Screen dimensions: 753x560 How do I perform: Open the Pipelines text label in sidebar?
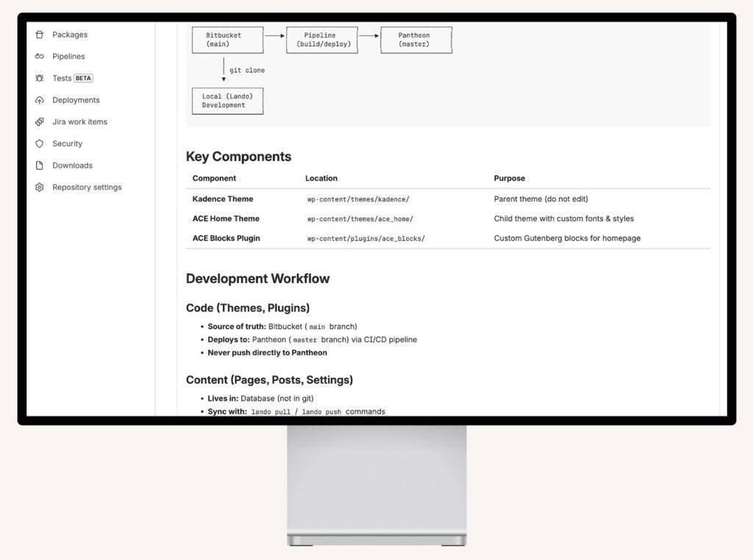(68, 57)
